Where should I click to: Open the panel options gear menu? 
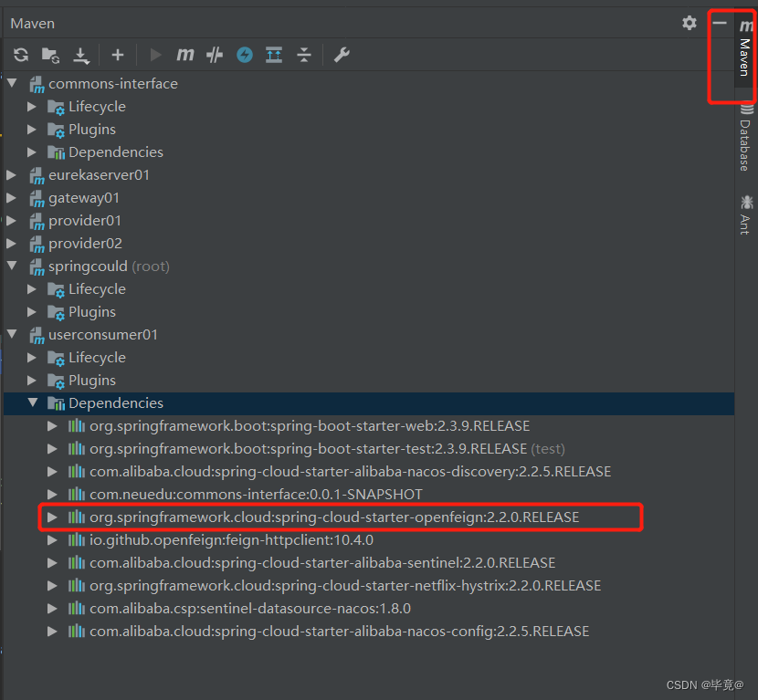[x=689, y=23]
